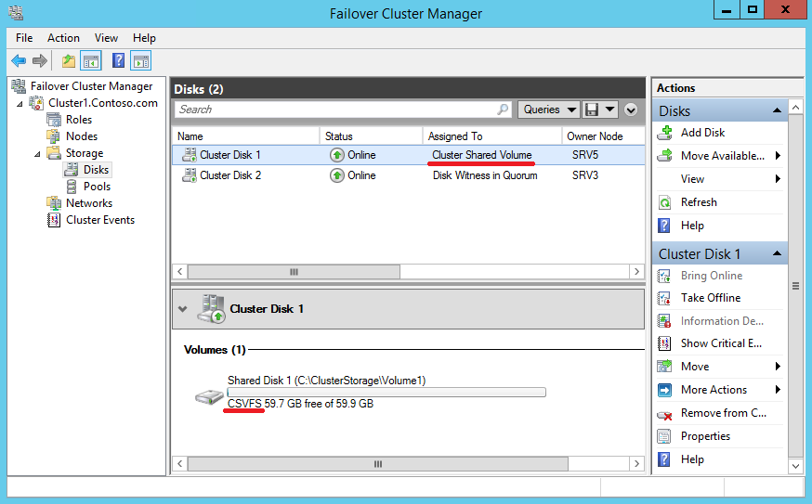The image size is (812, 504).
Task: Click the Up One Level folder icon
Action: coord(68,61)
